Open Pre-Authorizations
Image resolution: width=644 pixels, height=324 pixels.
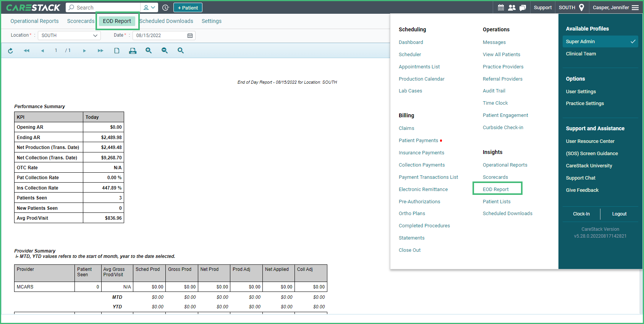(419, 202)
